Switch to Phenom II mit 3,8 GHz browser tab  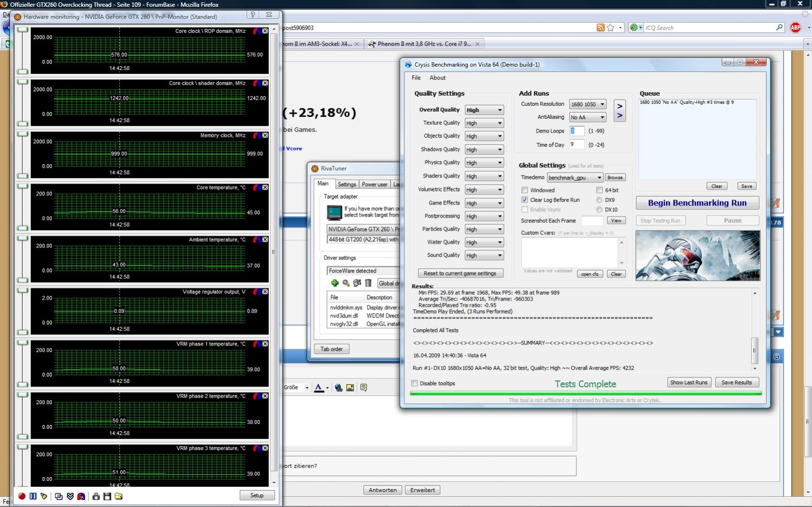point(424,44)
